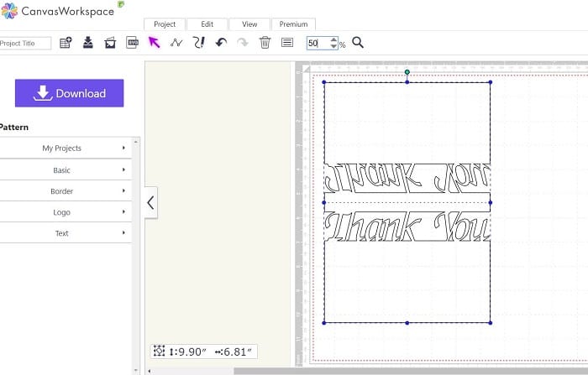The height and width of the screenshot is (375, 588).
Task: Expand the Border pattern category
Action: pos(66,191)
